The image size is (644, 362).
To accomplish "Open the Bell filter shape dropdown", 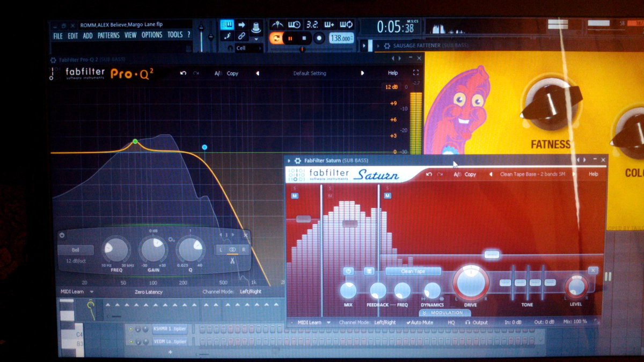I will coord(75,250).
